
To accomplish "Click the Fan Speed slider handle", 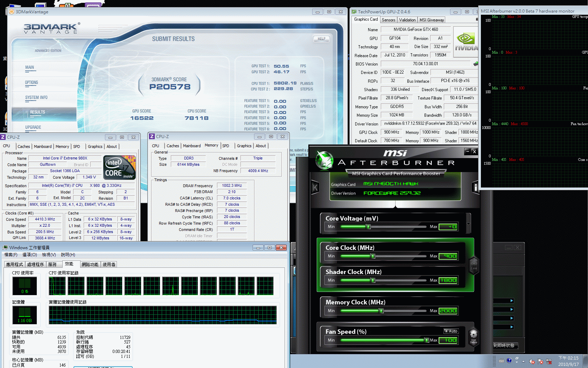I will [x=427, y=340].
